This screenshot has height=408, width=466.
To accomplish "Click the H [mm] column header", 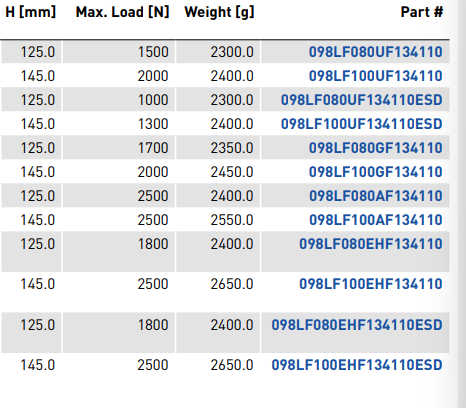I will [x=31, y=13].
